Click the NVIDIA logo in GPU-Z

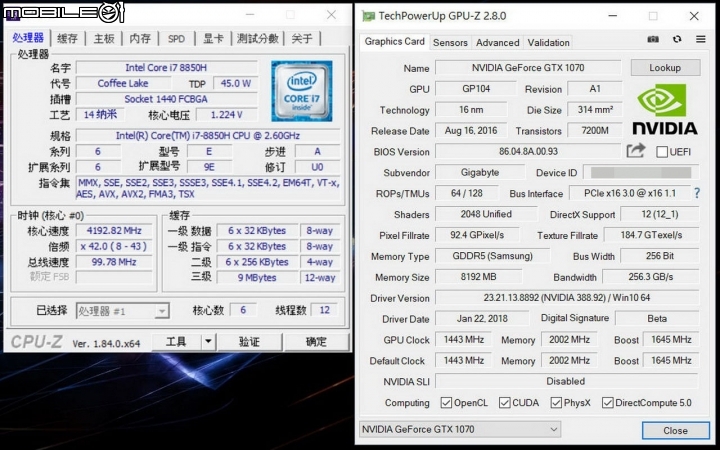point(664,109)
